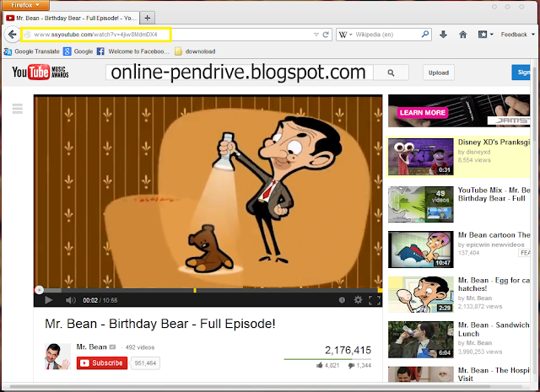Like the video with thumbs up
Screen dimensions: 540x392
click(x=328, y=365)
